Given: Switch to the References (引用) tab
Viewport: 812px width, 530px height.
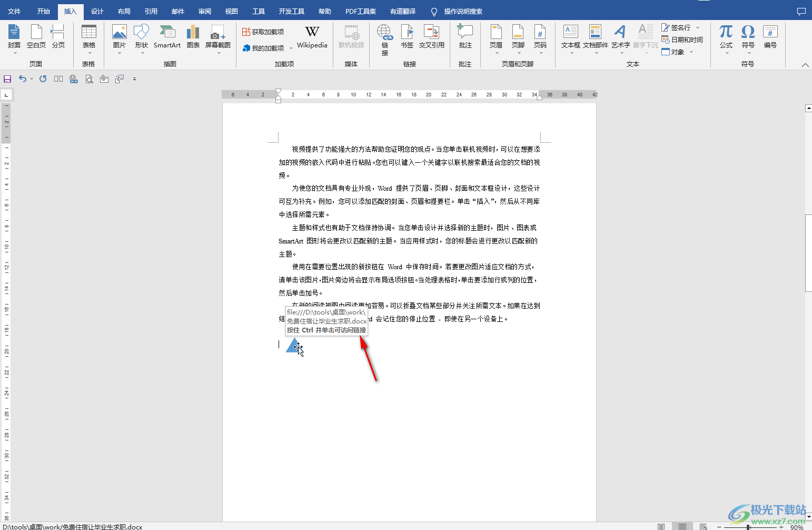Looking at the screenshot, I should point(151,11).
